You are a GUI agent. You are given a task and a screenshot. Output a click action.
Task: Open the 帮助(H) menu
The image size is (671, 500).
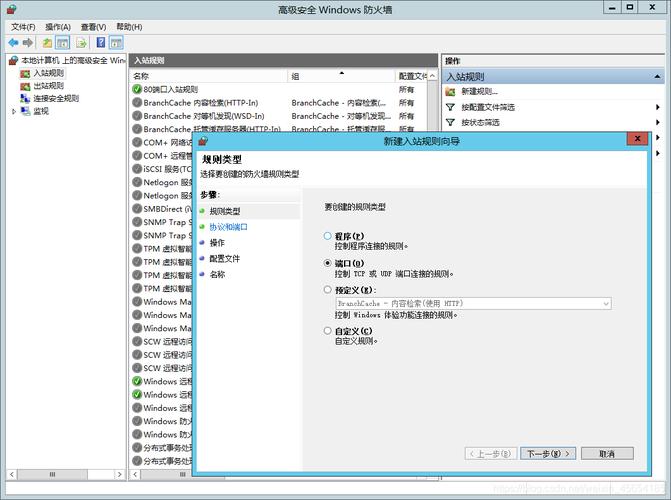pyautogui.click(x=129, y=27)
